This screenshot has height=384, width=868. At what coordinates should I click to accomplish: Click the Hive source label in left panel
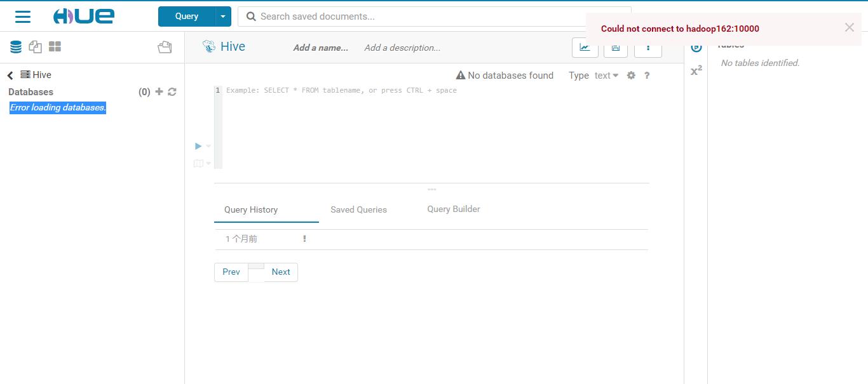[36, 75]
